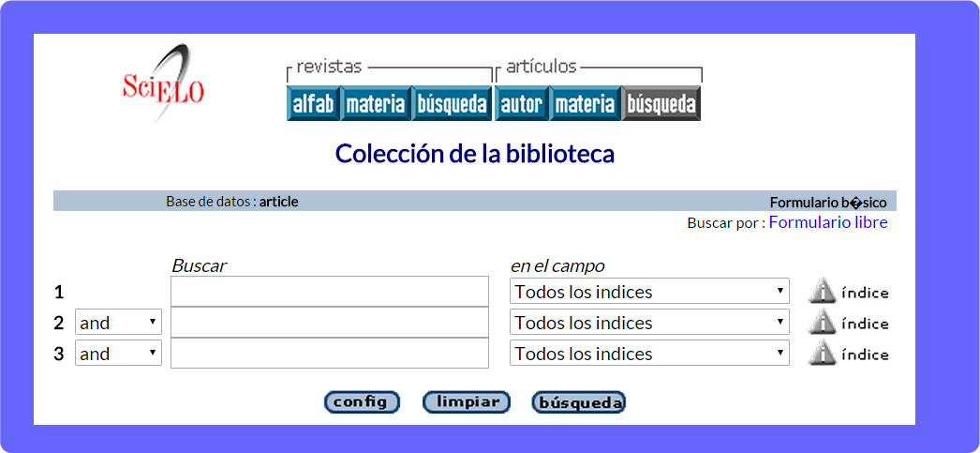Expand row 1 'Todos los indices' field dropdown

(649, 291)
